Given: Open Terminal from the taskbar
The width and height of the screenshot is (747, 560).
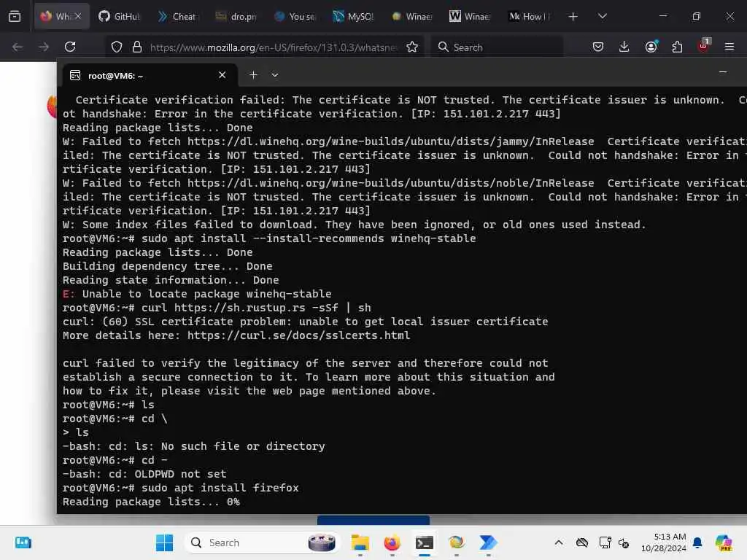Looking at the screenshot, I should pos(425,542).
